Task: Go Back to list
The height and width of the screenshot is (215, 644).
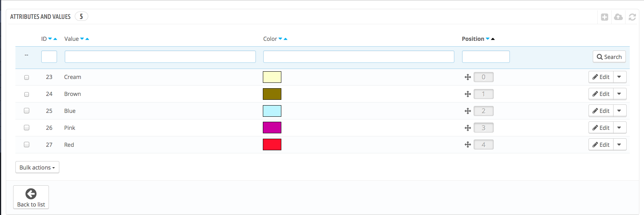Action: tap(31, 197)
